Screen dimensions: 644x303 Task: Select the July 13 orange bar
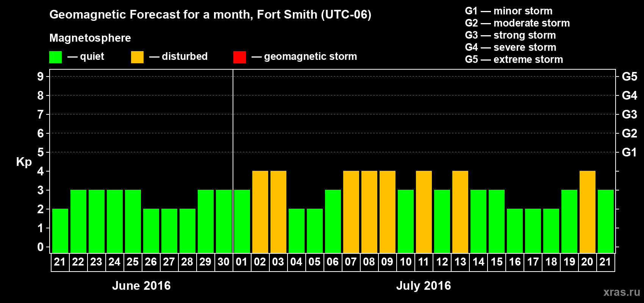pos(460,212)
